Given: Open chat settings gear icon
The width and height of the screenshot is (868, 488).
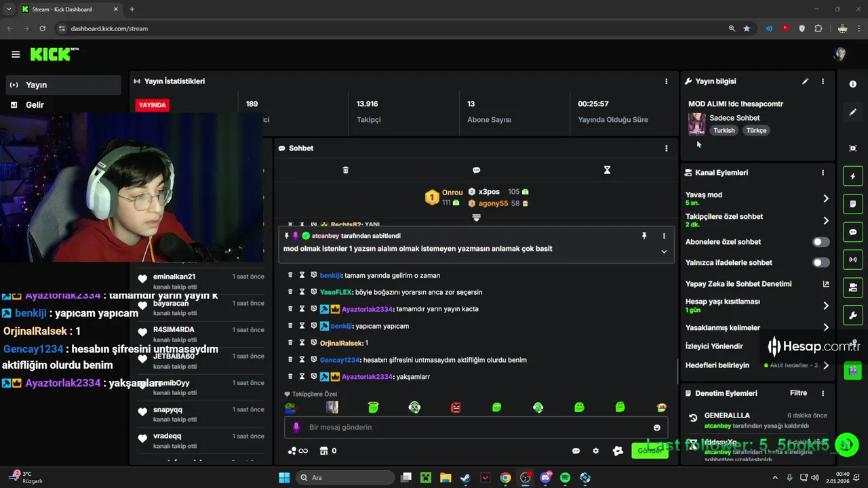Looking at the screenshot, I should 595,451.
